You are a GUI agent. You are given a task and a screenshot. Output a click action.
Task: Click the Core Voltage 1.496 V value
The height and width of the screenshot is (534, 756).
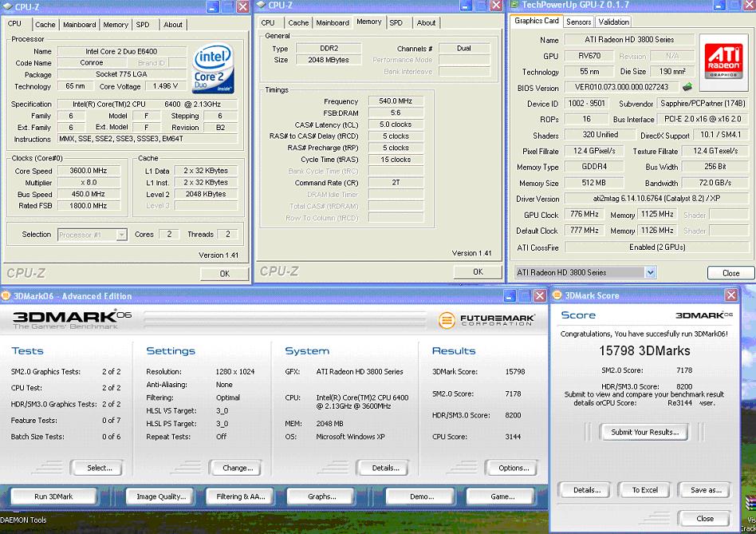164,86
